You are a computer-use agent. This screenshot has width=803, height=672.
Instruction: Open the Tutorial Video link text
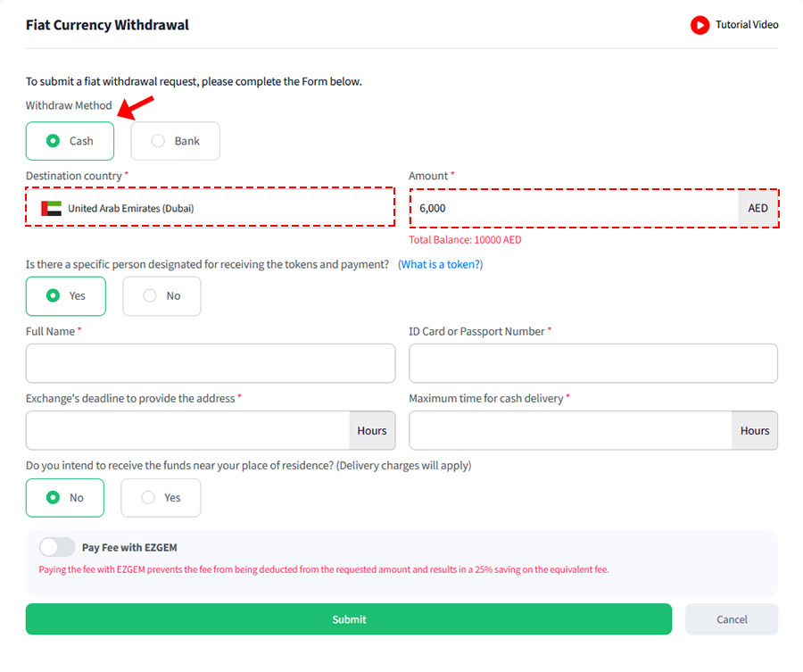click(x=747, y=25)
